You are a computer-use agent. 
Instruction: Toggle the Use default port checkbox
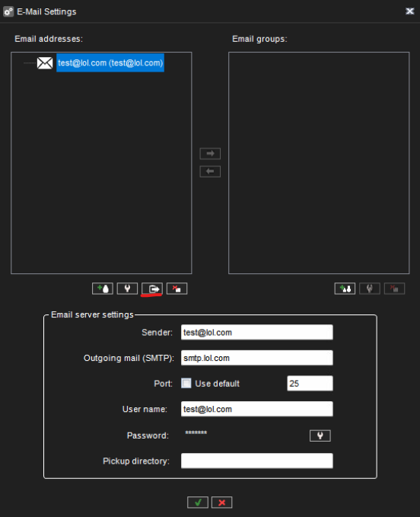186,383
